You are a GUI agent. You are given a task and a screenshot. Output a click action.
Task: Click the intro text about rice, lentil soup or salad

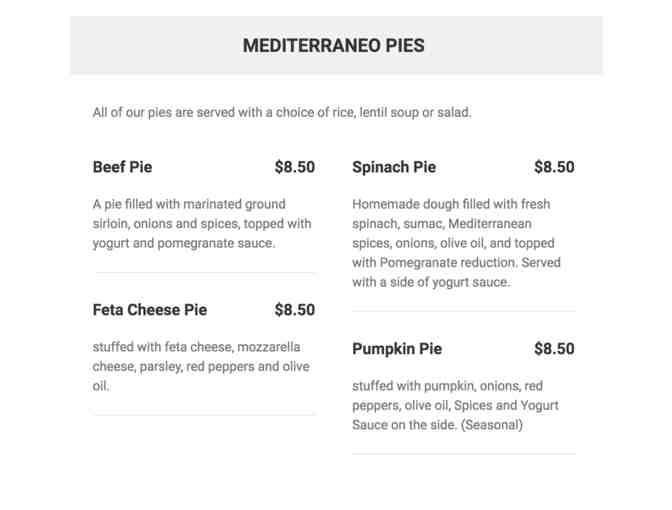281,112
